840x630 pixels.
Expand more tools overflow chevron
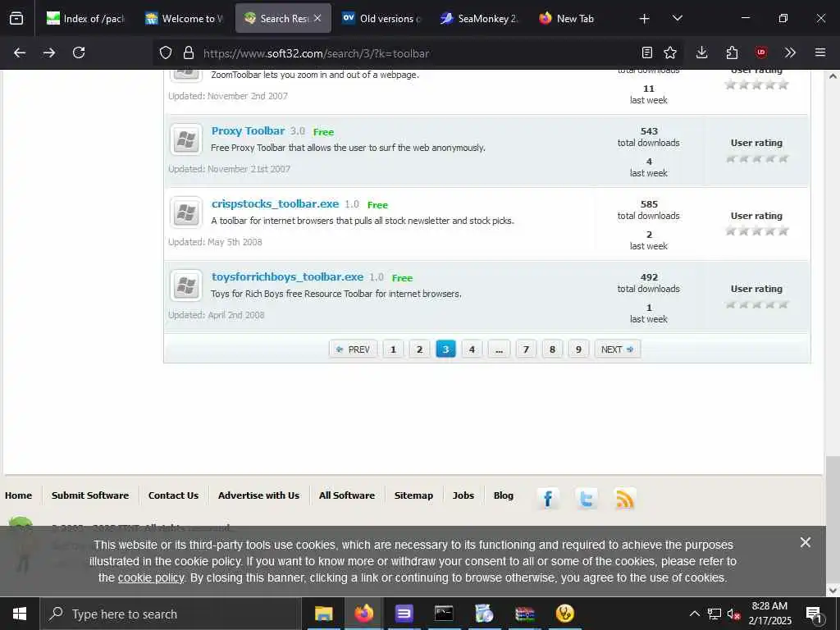(790, 52)
